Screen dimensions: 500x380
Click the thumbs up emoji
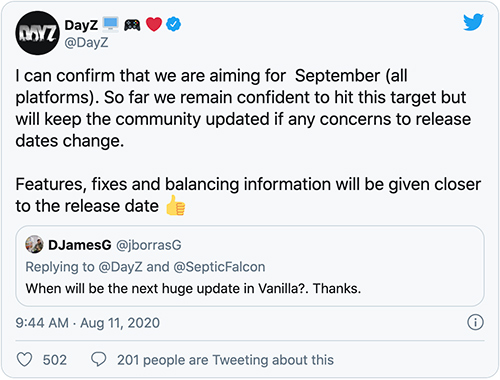[176, 205]
